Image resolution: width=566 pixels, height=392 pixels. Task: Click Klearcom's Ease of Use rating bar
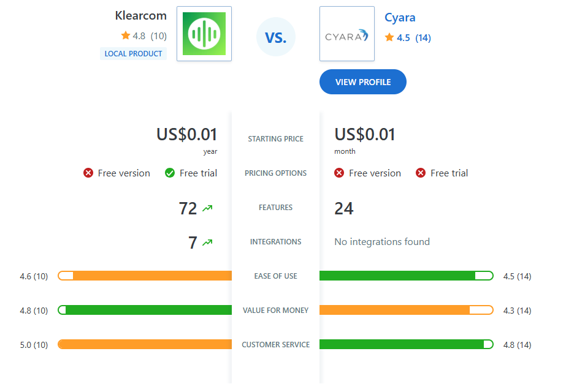pos(145,276)
